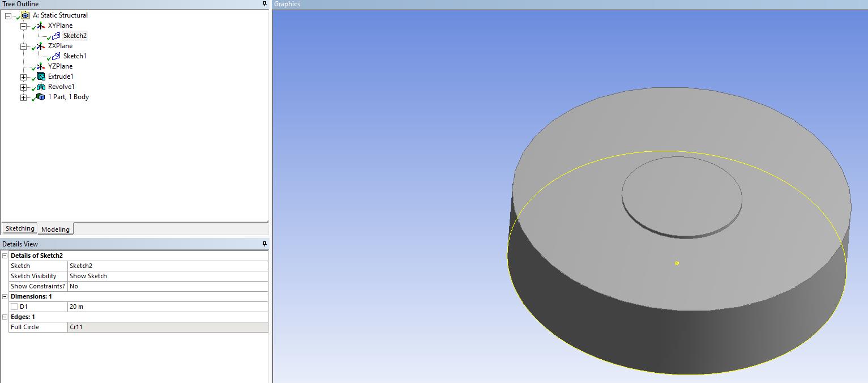Check the D1 dimension parameter checkbox
The width and height of the screenshot is (868, 383).
(14, 307)
